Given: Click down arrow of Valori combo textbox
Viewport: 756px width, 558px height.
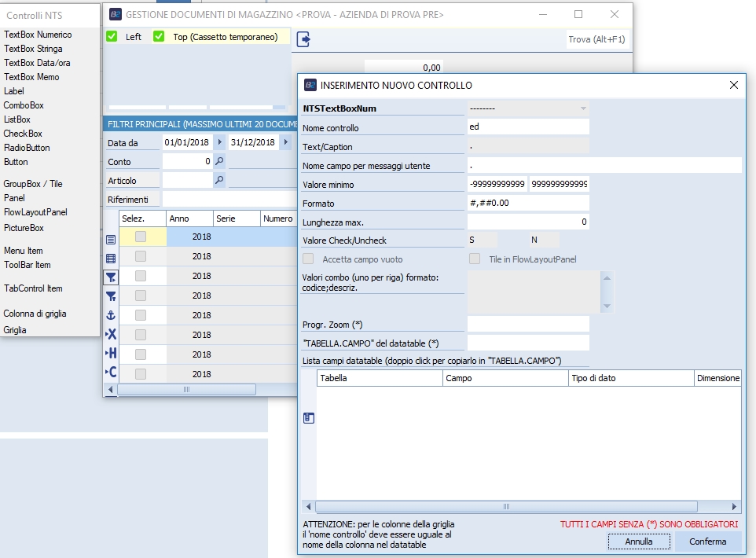Looking at the screenshot, I should (607, 306).
